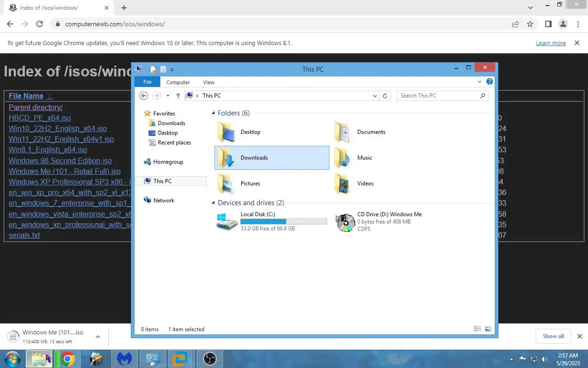Screen dimensions: 588x368
Task: Switch Explorer to details view icon
Action: 478,329
